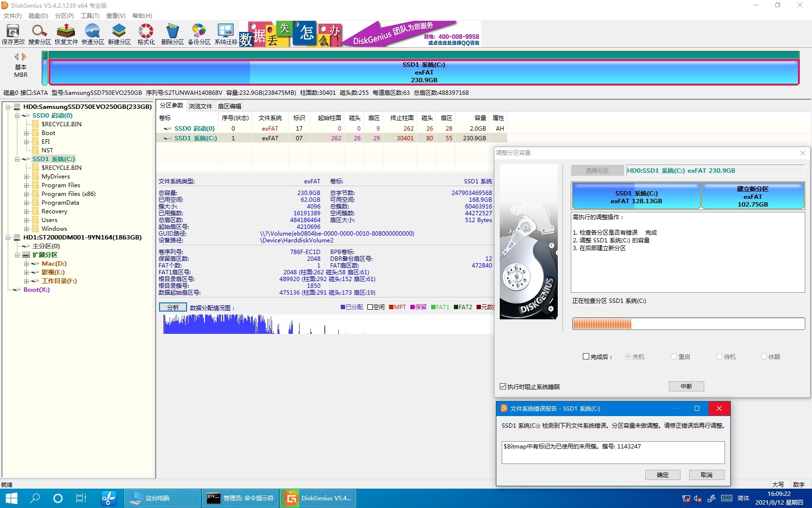Click the 保存更改 toolbar icon
The width and height of the screenshot is (812, 508).
tap(13, 34)
